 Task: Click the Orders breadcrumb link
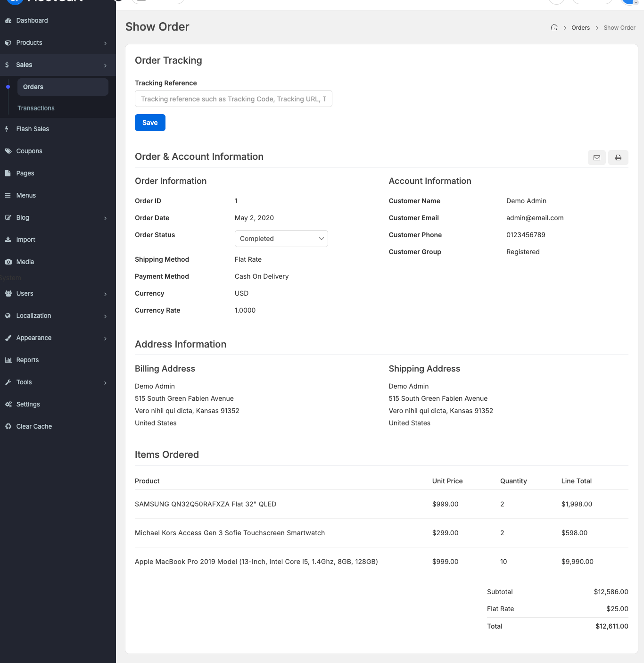coord(580,28)
